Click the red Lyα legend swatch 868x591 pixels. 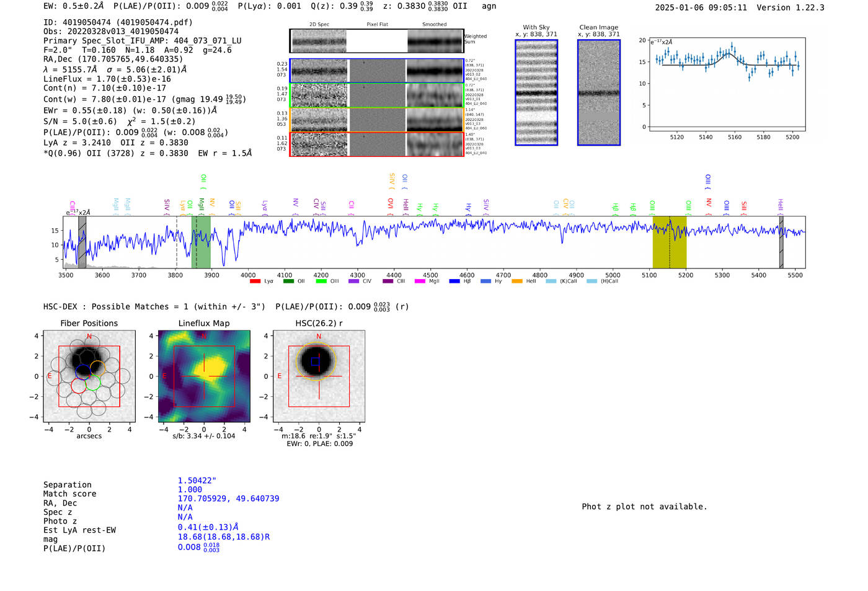point(255,282)
